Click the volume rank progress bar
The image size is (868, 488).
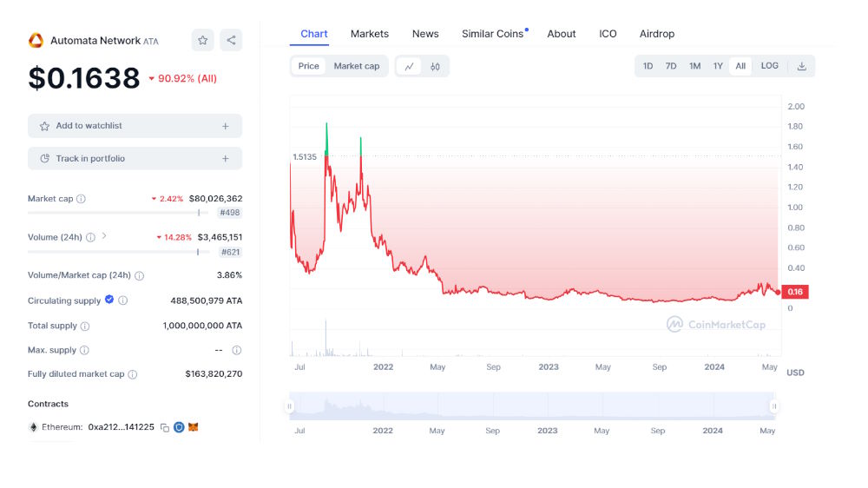pyautogui.click(x=118, y=252)
